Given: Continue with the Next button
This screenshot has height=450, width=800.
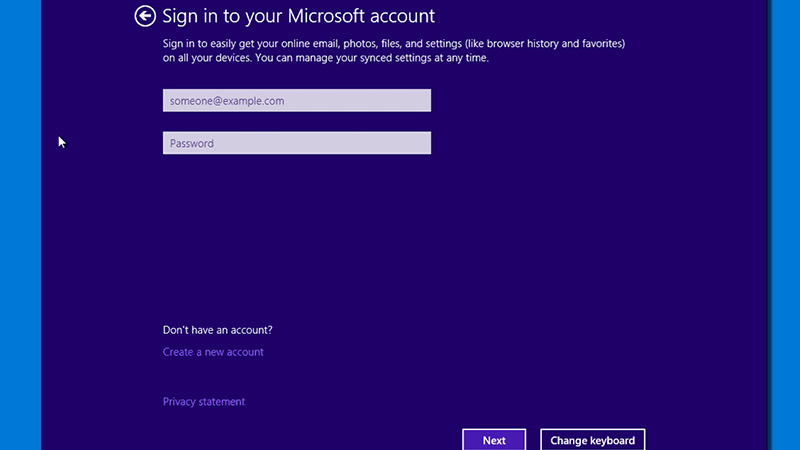Looking at the screenshot, I should point(494,440).
